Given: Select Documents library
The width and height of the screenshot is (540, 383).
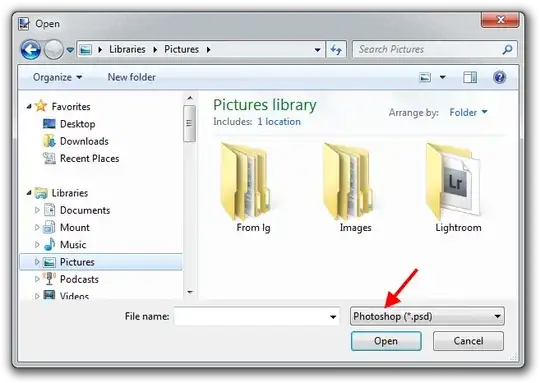Looking at the screenshot, I should tap(85, 210).
